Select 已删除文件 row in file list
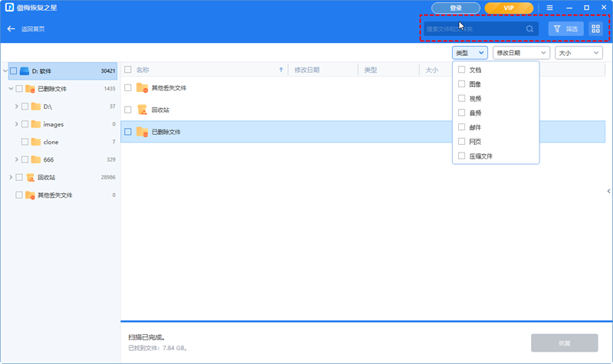This screenshot has width=613, height=364. pos(362,132)
